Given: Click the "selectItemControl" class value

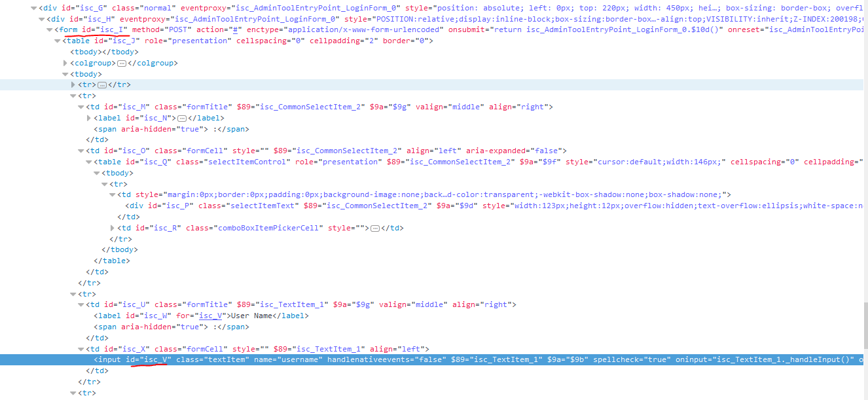Looking at the screenshot, I should 249,162.
